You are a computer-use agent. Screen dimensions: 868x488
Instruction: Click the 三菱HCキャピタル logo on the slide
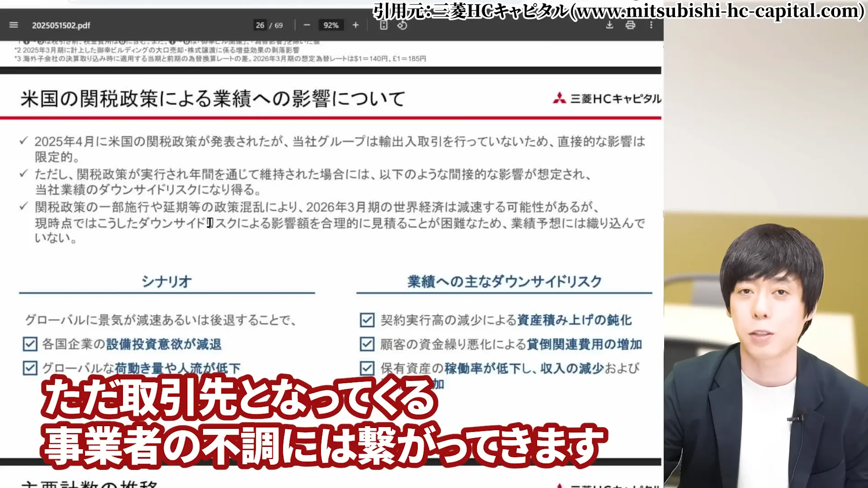pyautogui.click(x=607, y=99)
